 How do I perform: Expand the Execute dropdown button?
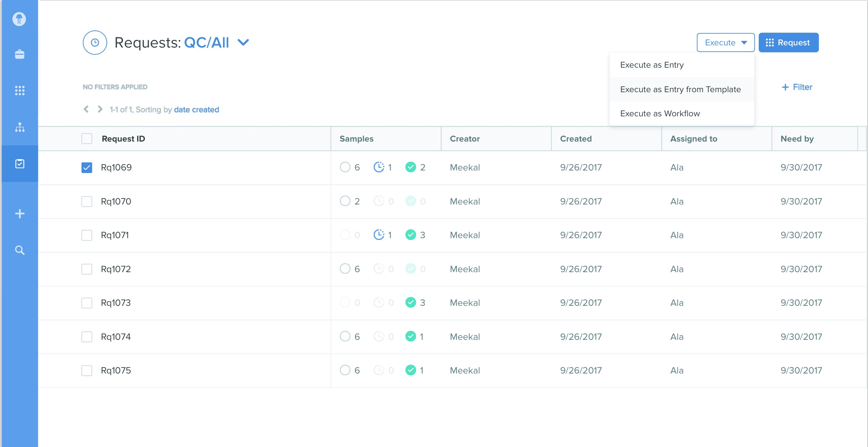click(x=725, y=42)
